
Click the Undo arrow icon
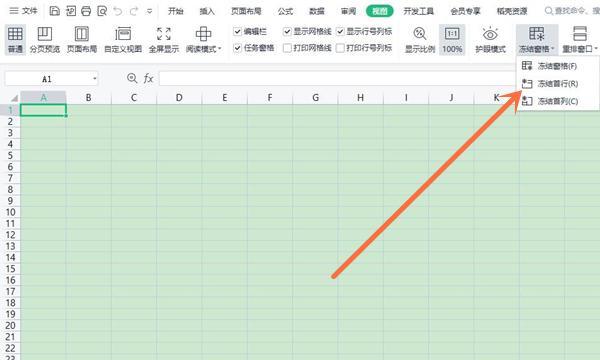click(117, 11)
